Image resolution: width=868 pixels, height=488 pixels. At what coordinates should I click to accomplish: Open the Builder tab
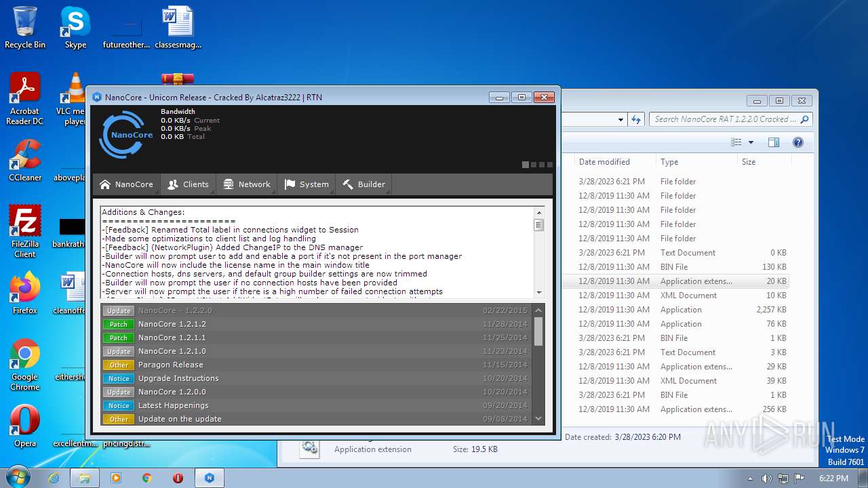pyautogui.click(x=363, y=184)
